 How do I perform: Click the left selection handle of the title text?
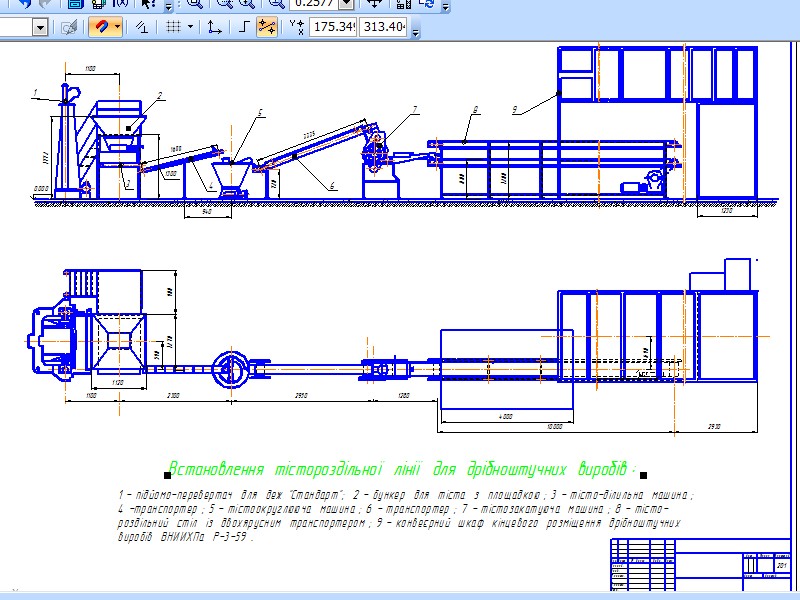click(167, 476)
